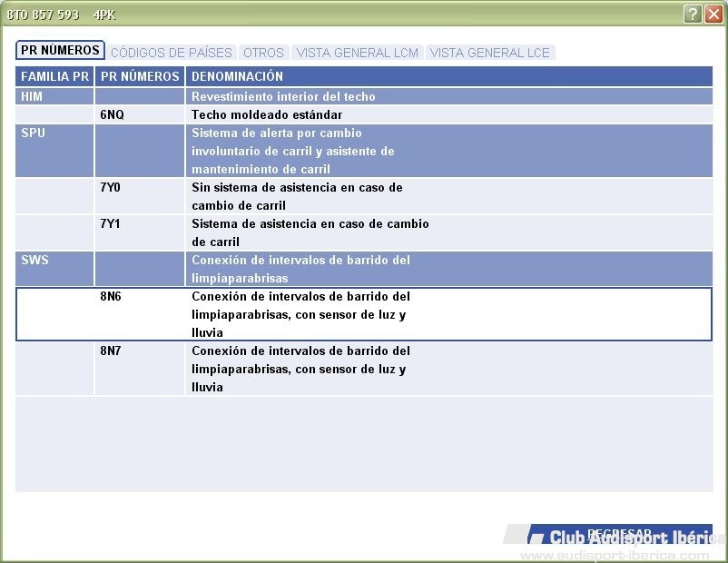Click 'Revestimiento interior del techo' heading

[x=283, y=96]
